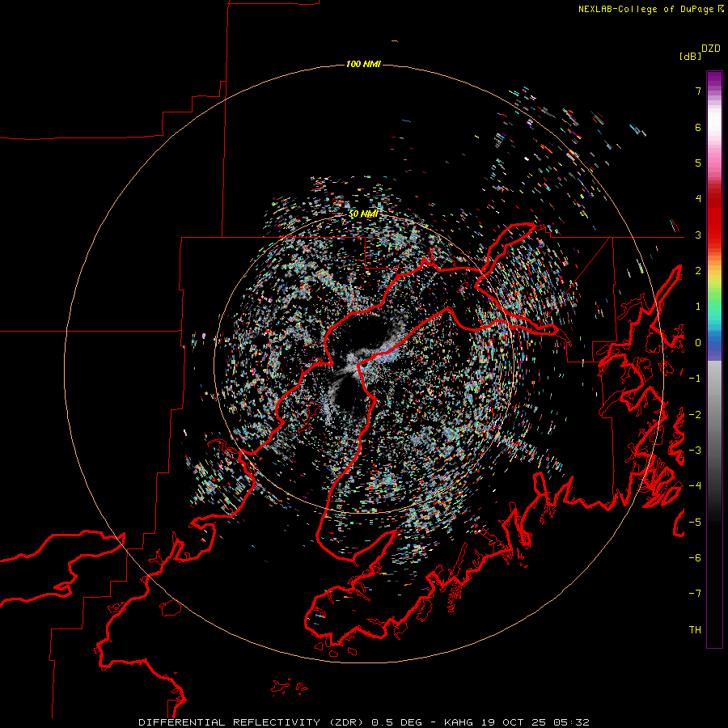
Task: Select the 3 tick label on the scale
Action: [698, 235]
